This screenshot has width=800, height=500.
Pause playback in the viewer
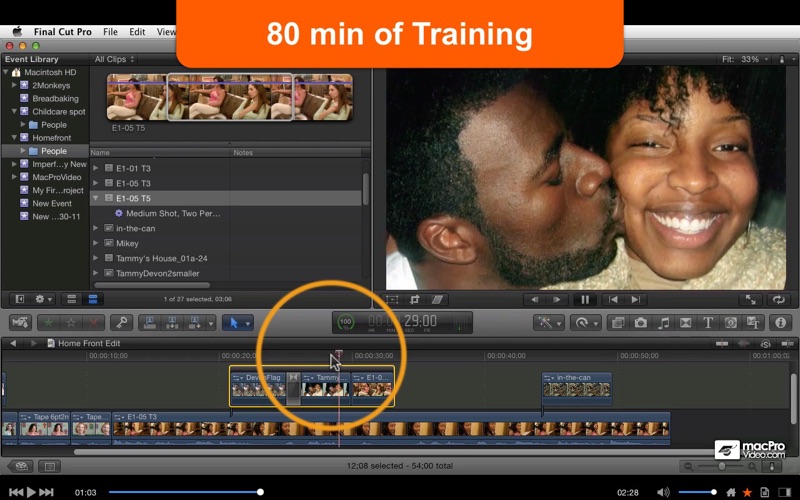click(x=585, y=299)
